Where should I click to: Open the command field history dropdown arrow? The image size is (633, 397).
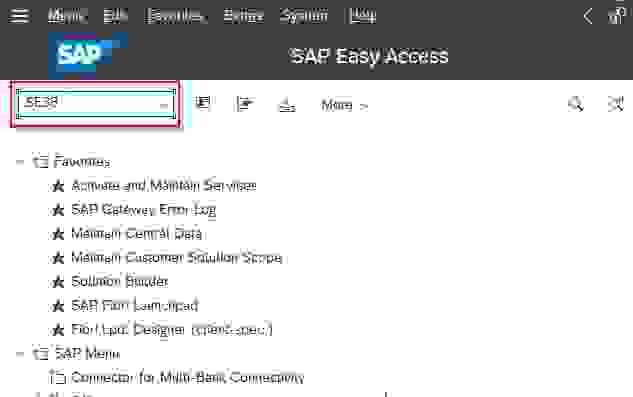[163, 106]
